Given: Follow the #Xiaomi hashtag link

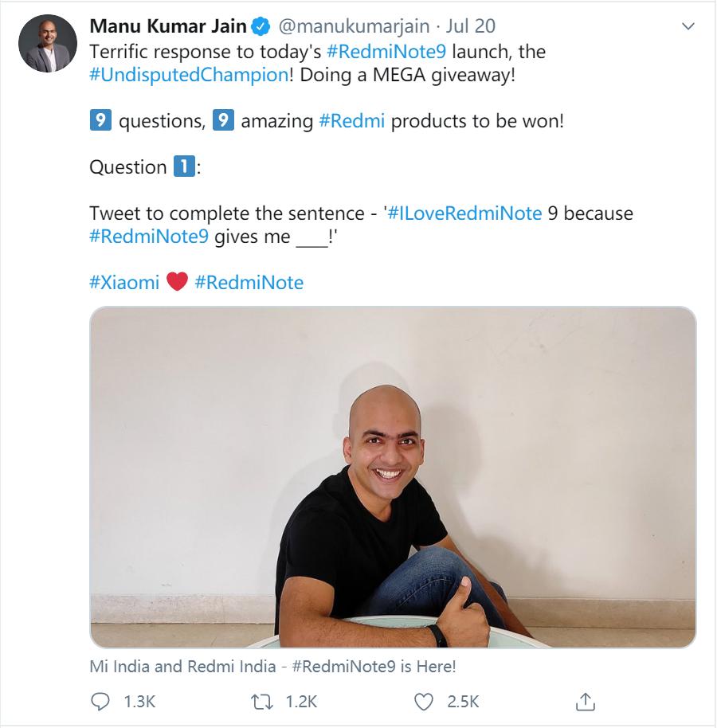Looking at the screenshot, I should [x=124, y=282].
